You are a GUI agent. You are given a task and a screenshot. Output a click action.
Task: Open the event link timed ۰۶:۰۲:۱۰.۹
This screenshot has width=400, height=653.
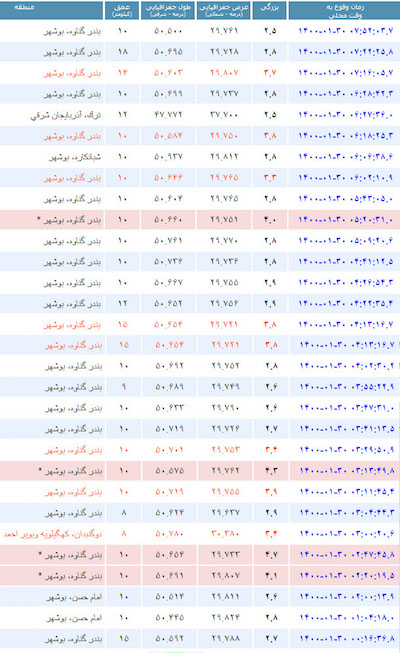(346, 177)
